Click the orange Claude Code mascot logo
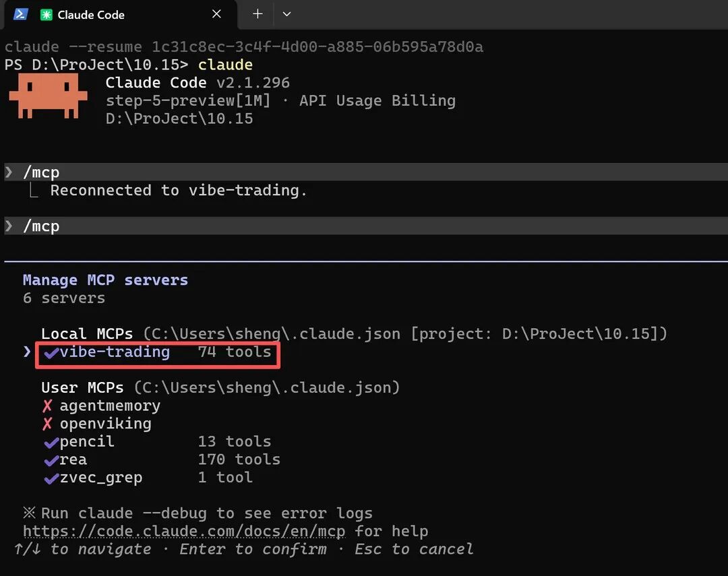The image size is (728, 576). tap(49, 96)
